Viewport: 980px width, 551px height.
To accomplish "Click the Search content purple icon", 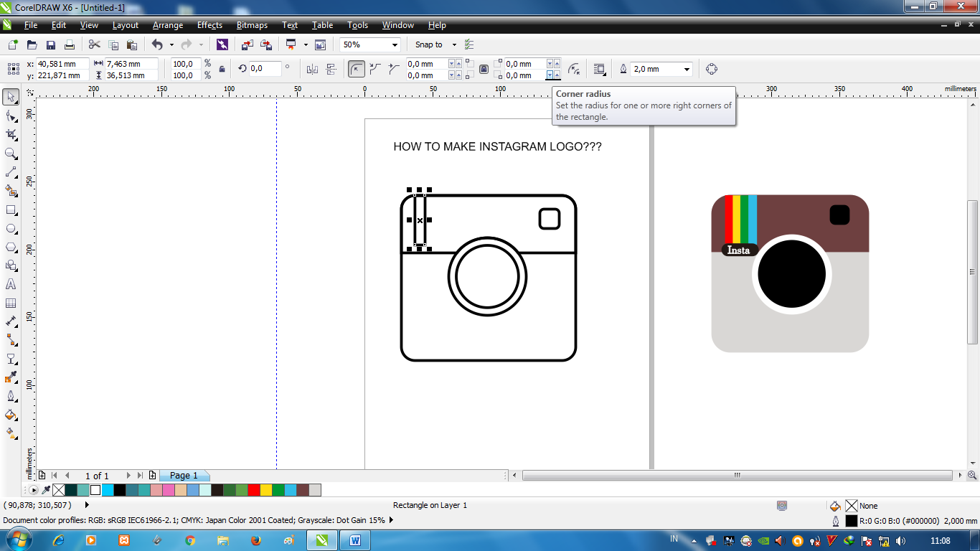I will [x=222, y=44].
